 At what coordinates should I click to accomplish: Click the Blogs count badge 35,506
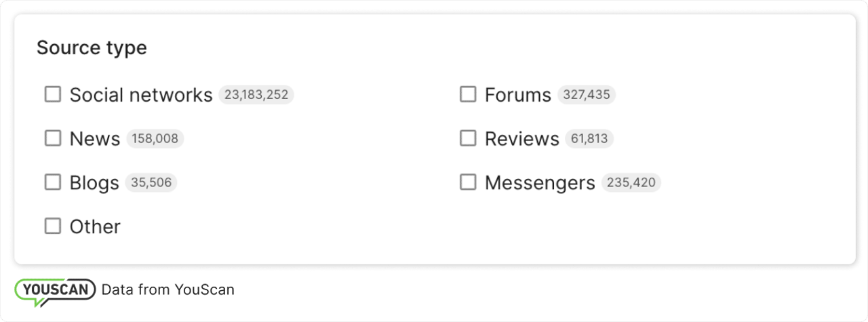coord(151,183)
